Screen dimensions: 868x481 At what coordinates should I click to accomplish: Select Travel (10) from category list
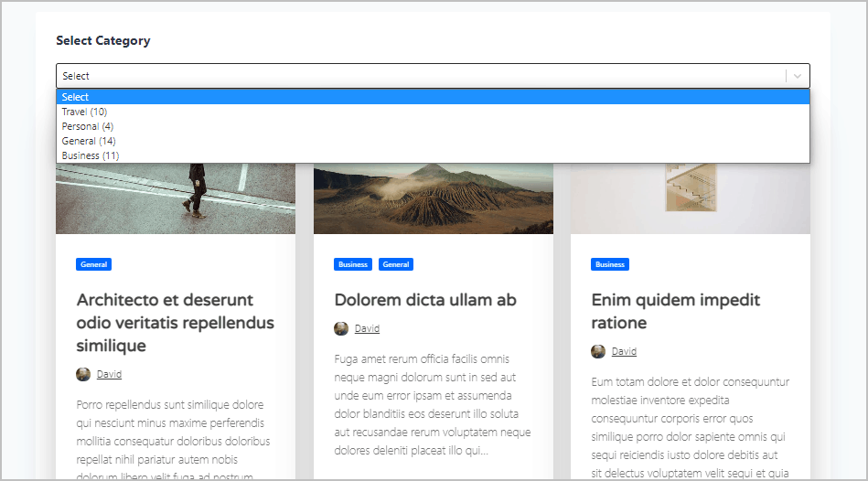(x=84, y=112)
